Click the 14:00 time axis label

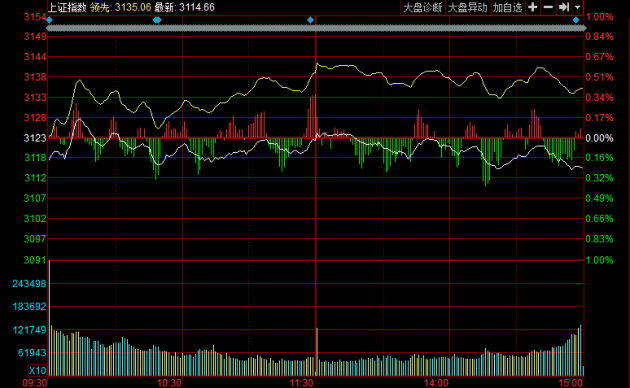(436, 383)
